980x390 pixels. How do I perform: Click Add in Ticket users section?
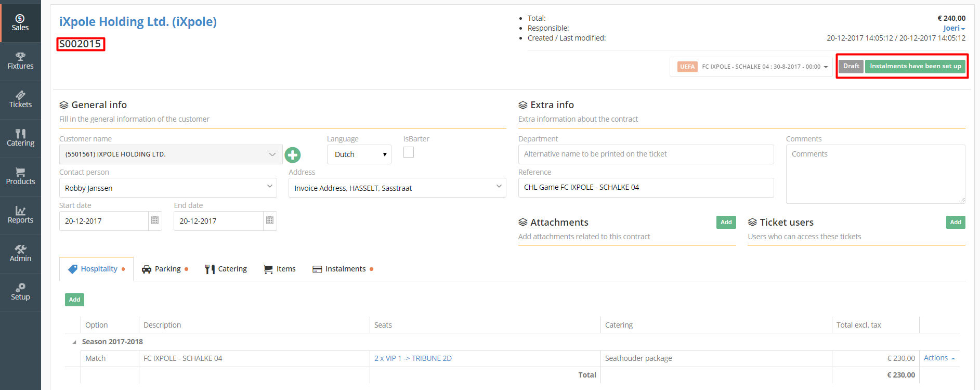[x=956, y=222]
